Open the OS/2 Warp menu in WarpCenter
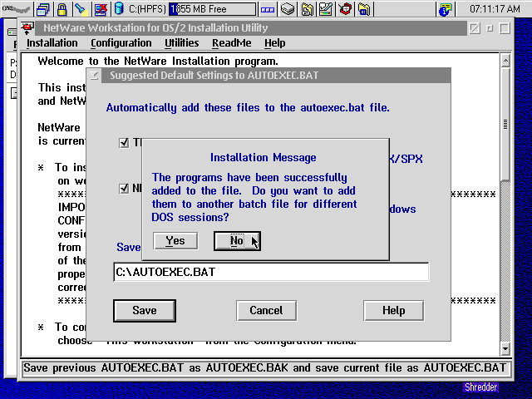This screenshot has width=532, height=399. pos(16,9)
